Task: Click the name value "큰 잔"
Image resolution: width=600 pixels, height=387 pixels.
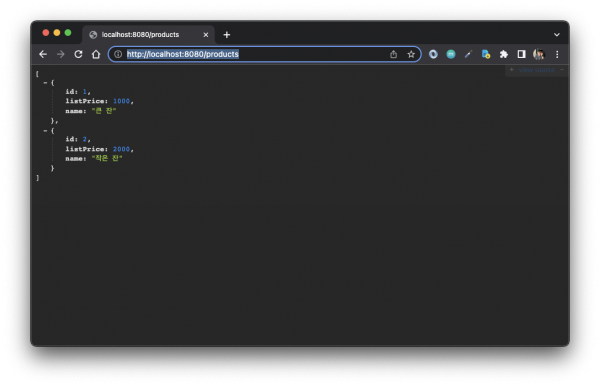Action: (x=104, y=111)
